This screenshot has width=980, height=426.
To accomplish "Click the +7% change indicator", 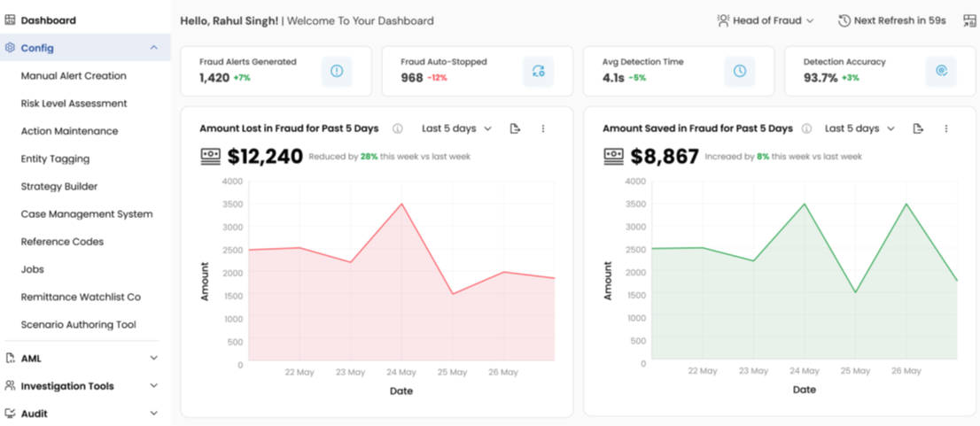I will 242,78.
